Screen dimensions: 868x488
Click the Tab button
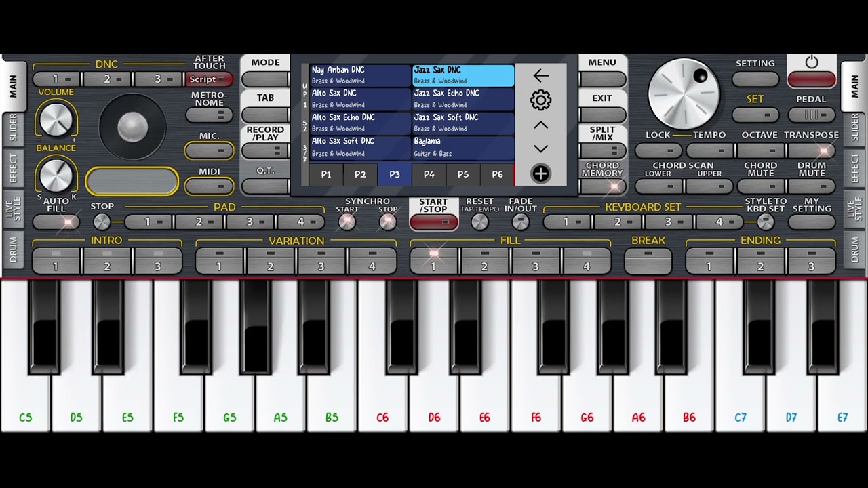[x=265, y=115]
